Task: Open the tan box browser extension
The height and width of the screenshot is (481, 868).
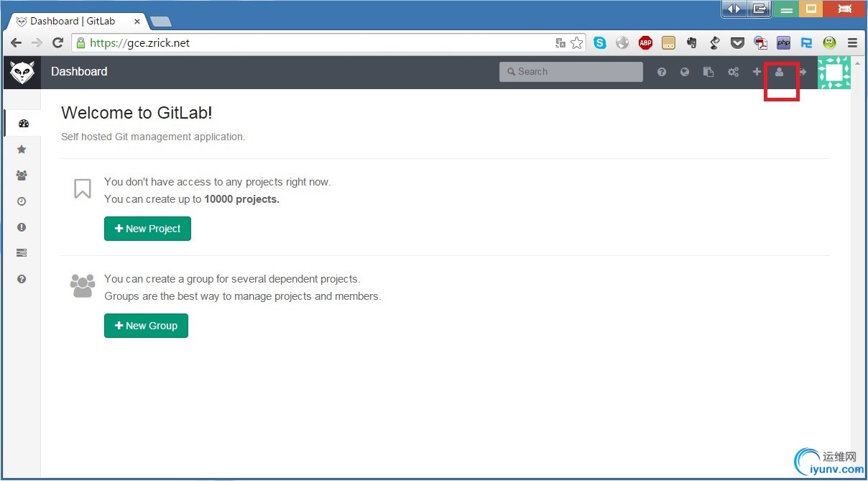Action: click(669, 43)
